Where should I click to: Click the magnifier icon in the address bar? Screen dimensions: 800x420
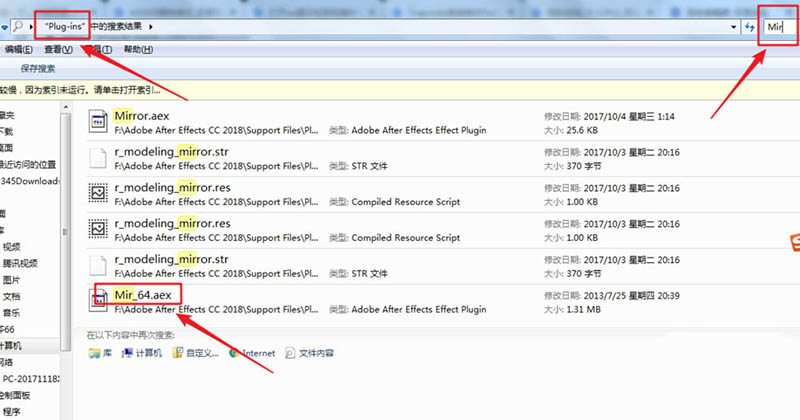coord(17,26)
